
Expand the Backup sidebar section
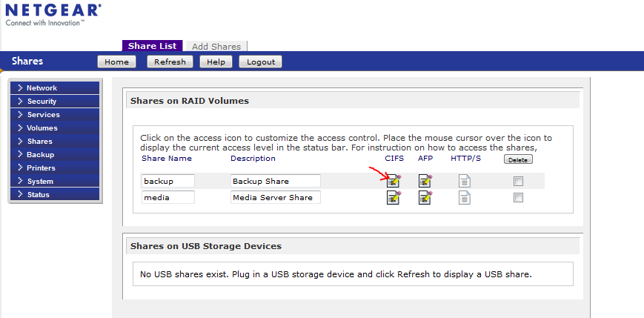tap(54, 155)
